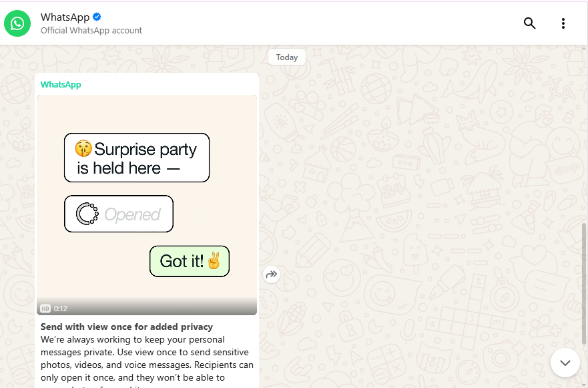588x388 pixels.
Task: Click the scrollbar up arrow at top
Action: tap(585, 48)
